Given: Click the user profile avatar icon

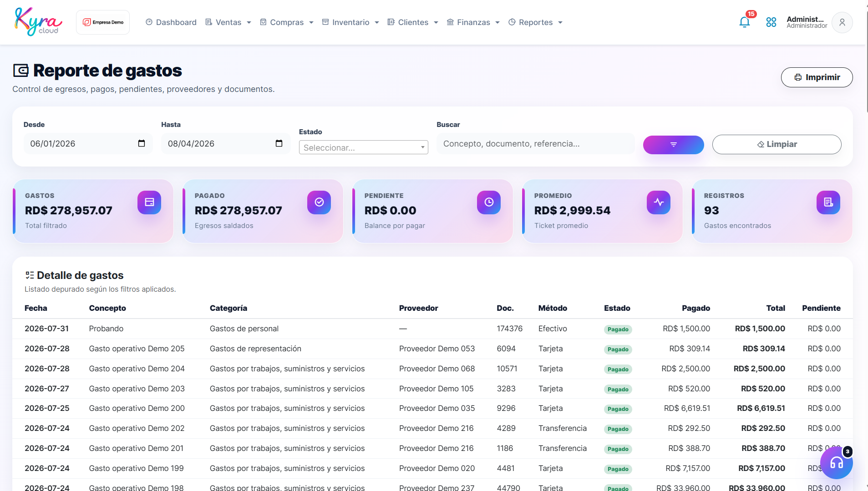Looking at the screenshot, I should coord(842,22).
